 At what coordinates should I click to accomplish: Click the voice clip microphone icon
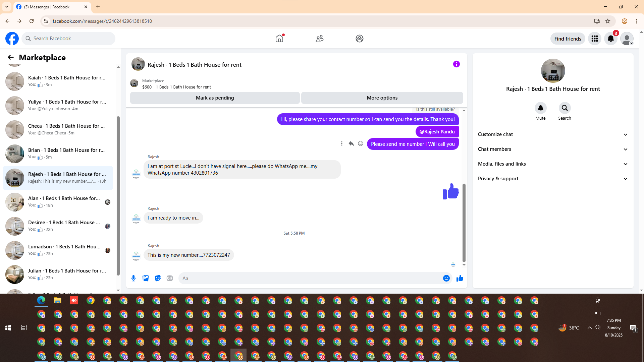pyautogui.click(x=133, y=278)
